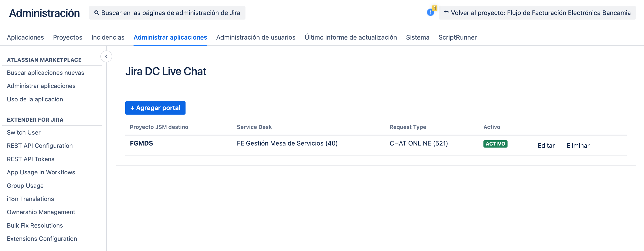Image resolution: width=644 pixels, height=251 pixels.
Task: Click FE Gestión Mesa de Servicios (40) cell
Action: [287, 143]
